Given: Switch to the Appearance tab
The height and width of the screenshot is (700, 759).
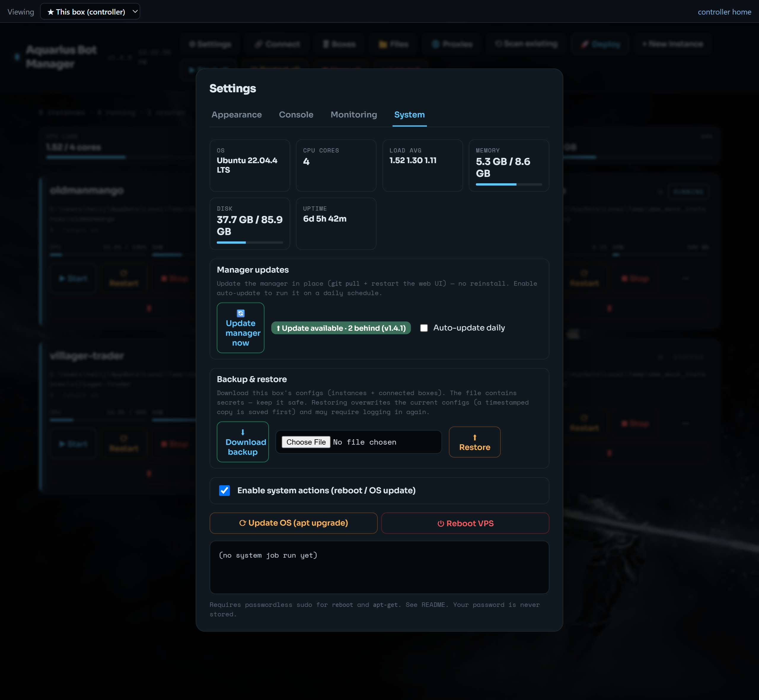Looking at the screenshot, I should [237, 115].
